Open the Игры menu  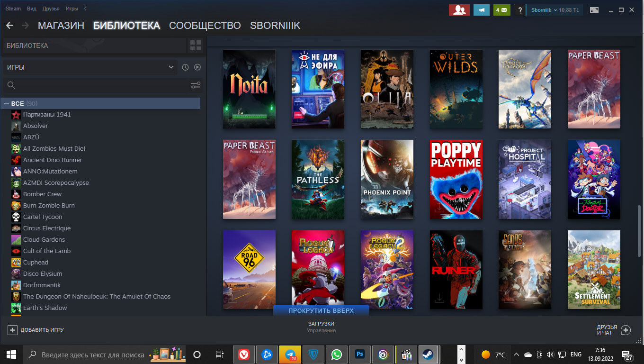[72, 9]
